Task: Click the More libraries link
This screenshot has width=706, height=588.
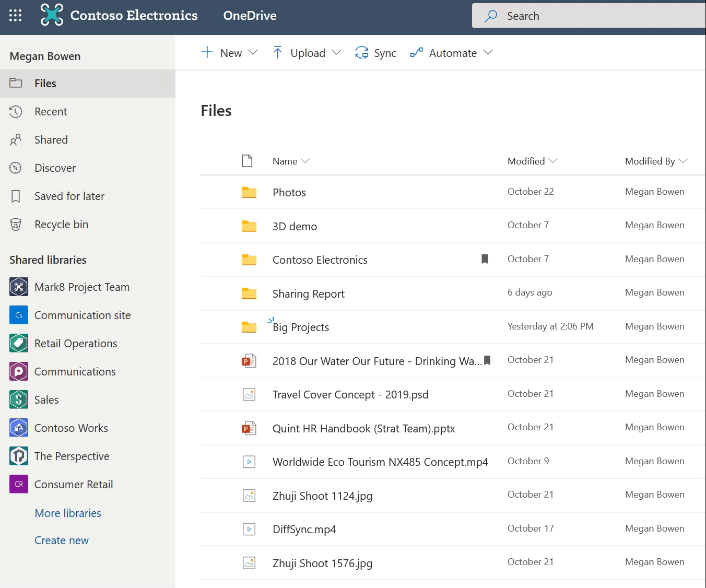Action: pyautogui.click(x=68, y=513)
